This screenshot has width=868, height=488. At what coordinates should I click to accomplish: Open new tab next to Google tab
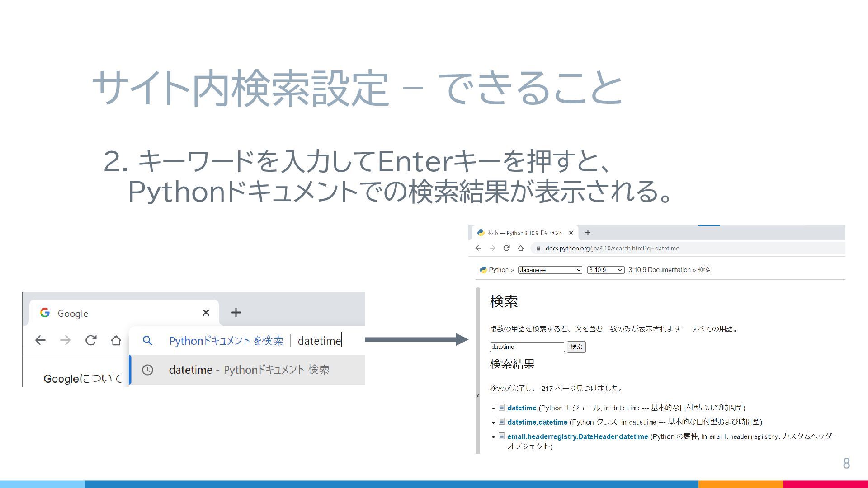point(236,312)
